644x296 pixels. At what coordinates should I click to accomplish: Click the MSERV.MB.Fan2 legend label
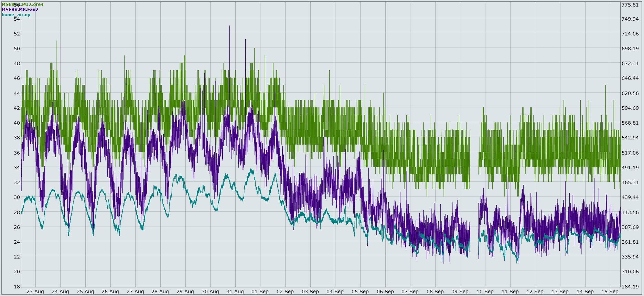[20, 10]
